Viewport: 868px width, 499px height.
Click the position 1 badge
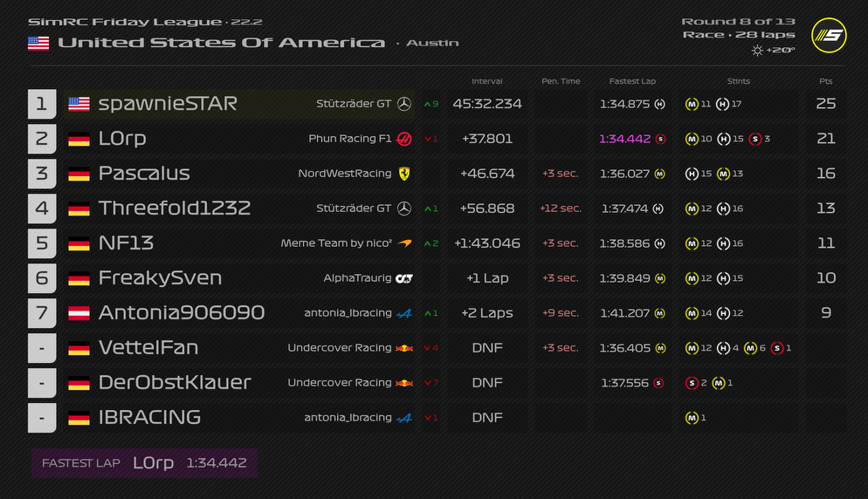(42, 104)
